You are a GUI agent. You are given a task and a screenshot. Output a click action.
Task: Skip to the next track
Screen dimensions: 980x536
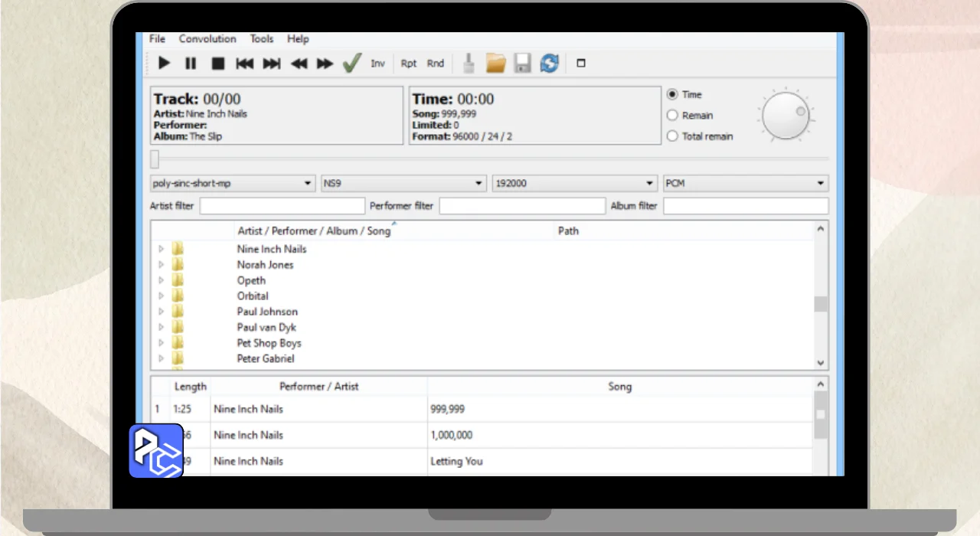(x=272, y=64)
